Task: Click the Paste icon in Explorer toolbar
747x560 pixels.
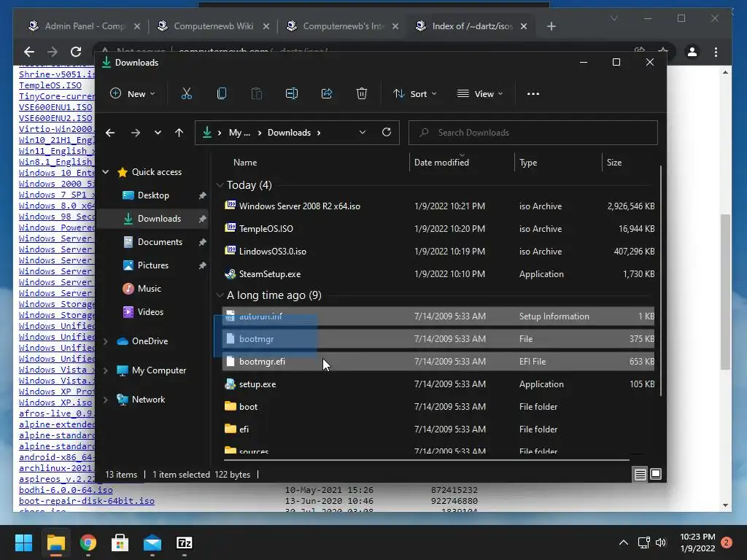Action: tap(256, 94)
